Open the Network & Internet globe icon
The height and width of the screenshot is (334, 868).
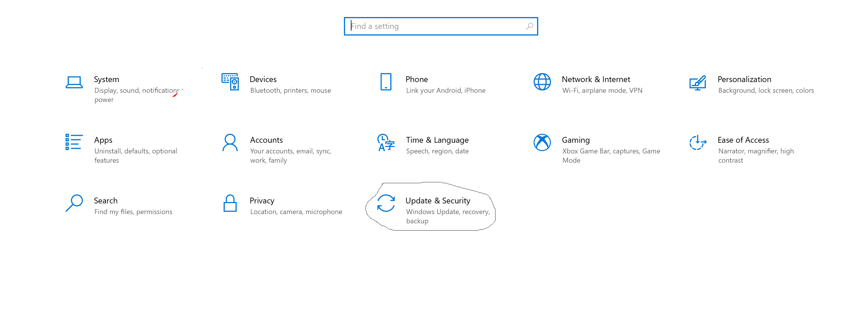[x=542, y=82]
